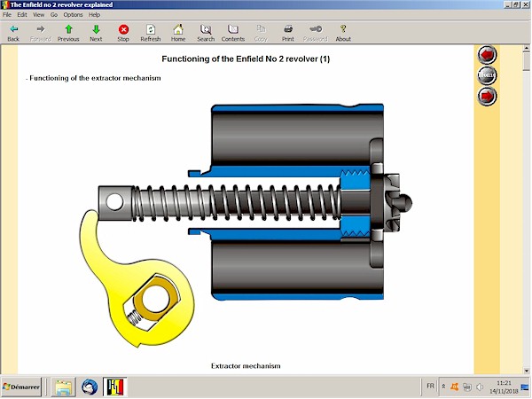Click the page title 'Functioning of the Enfield No 2 revolver (1)'
The height and width of the screenshot is (399, 532).
click(x=246, y=59)
